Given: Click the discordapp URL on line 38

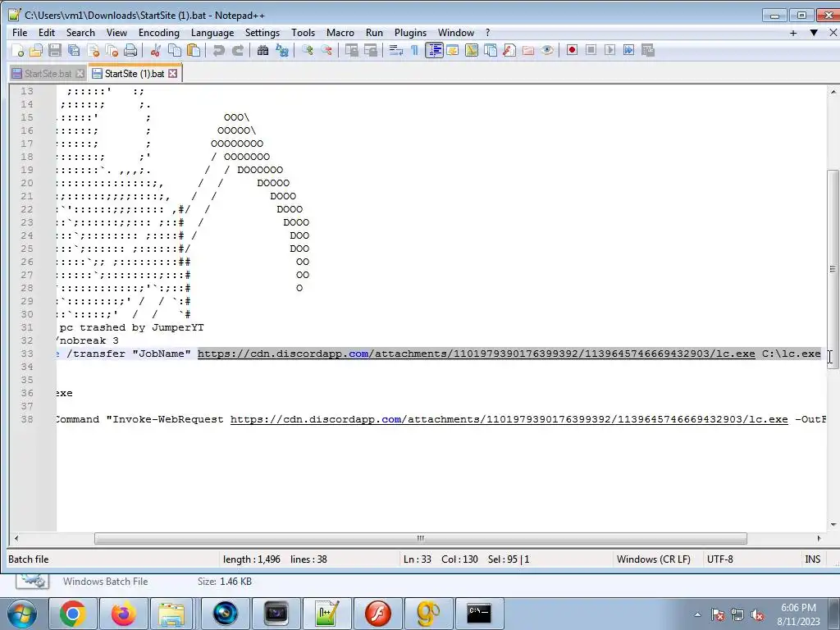Looking at the screenshot, I should point(509,419).
